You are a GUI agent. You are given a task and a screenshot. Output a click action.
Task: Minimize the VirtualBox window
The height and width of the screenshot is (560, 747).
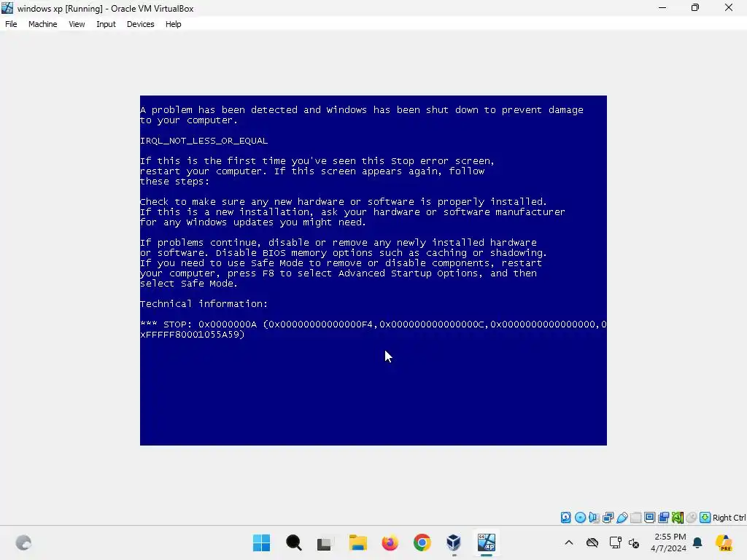coord(662,7)
